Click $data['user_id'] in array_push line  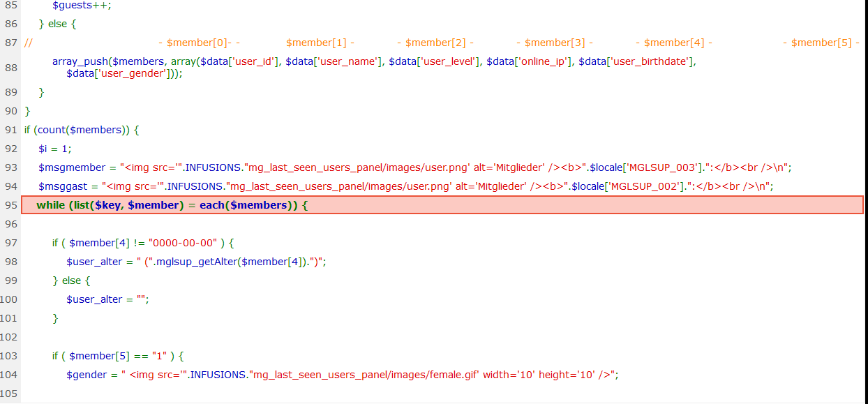coord(240,61)
